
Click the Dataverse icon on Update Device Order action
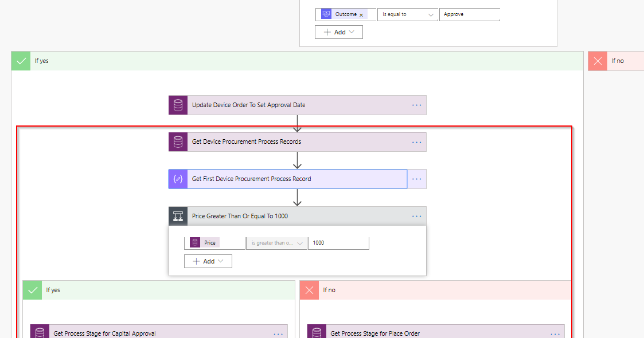click(178, 105)
